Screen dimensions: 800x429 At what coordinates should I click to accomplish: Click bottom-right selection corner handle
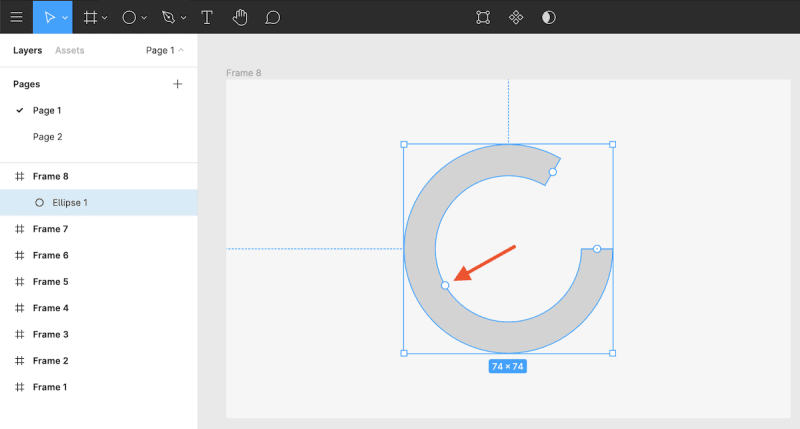(x=613, y=353)
